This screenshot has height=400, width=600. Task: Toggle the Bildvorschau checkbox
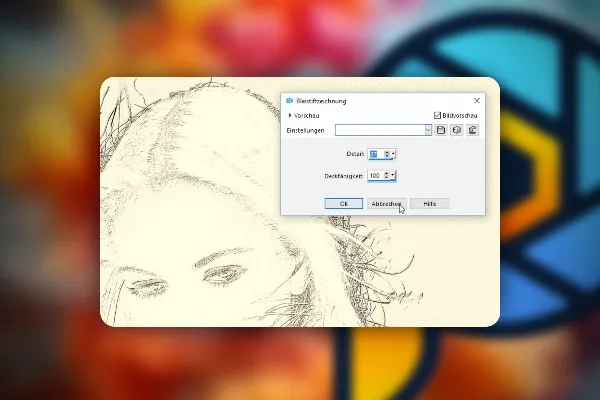point(437,115)
